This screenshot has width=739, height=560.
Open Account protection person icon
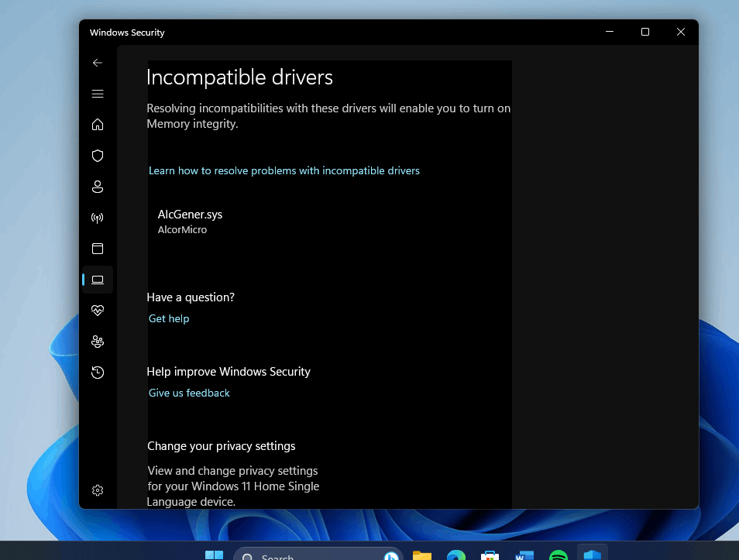coord(98,187)
